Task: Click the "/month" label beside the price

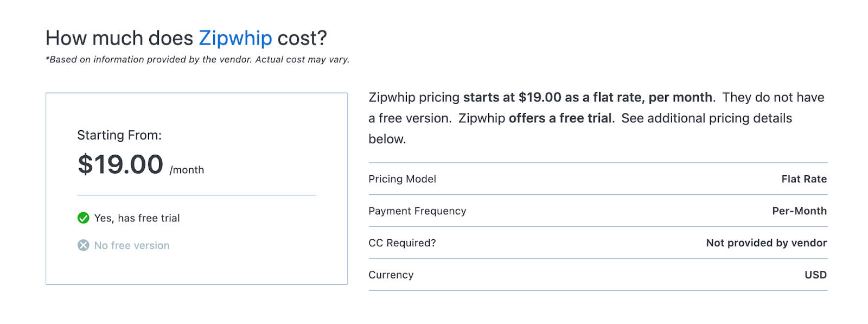Action: click(x=187, y=170)
